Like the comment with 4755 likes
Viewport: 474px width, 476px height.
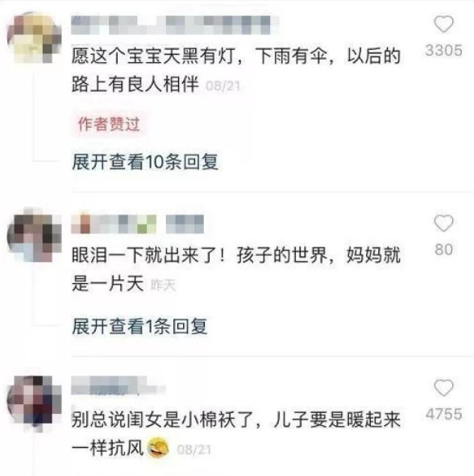click(x=443, y=387)
